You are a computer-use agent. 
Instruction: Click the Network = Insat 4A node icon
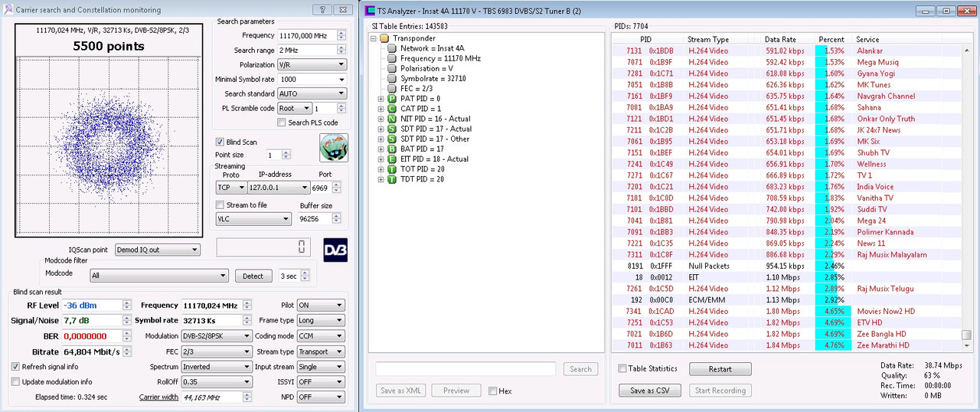[x=392, y=48]
